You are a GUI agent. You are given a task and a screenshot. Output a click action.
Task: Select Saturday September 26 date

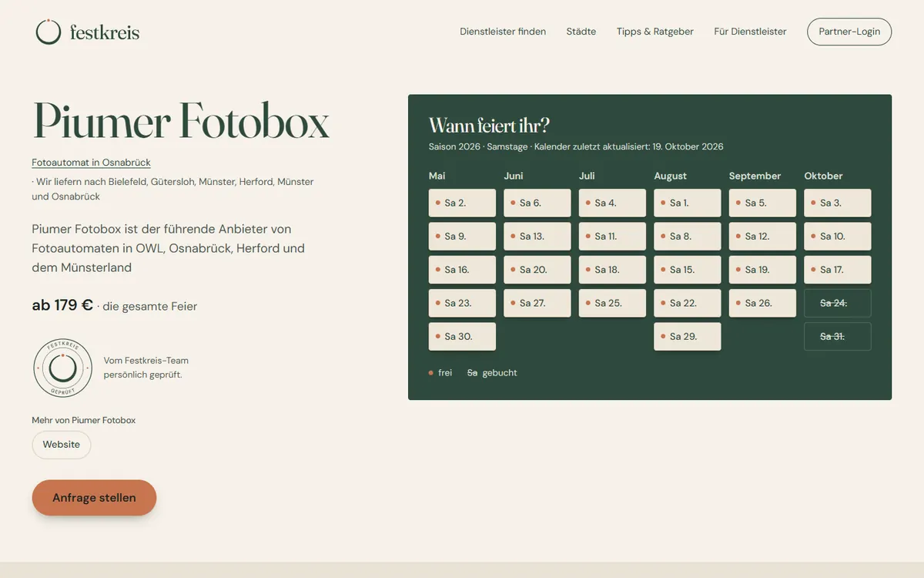(x=762, y=303)
